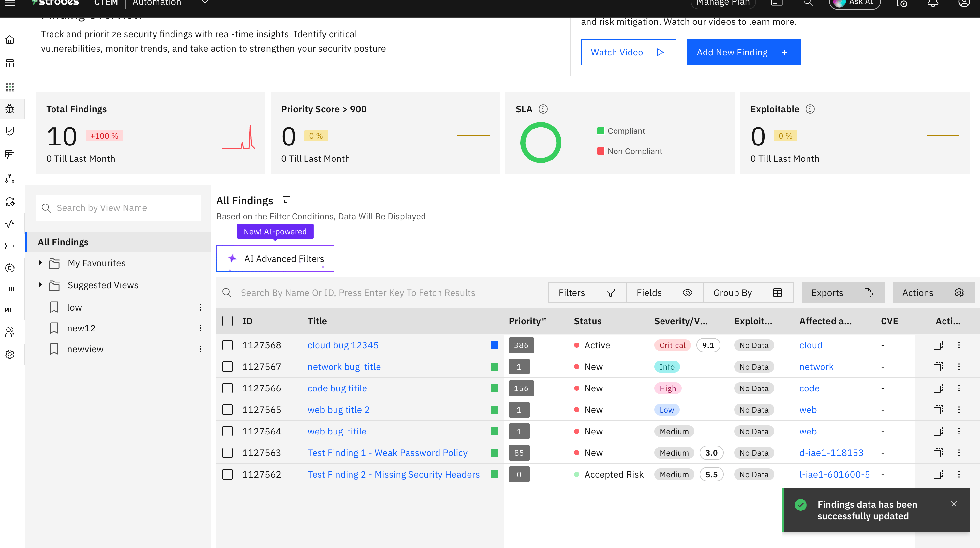The height and width of the screenshot is (548, 980).
Task: Click the Add New Finding button
Action: coord(743,52)
